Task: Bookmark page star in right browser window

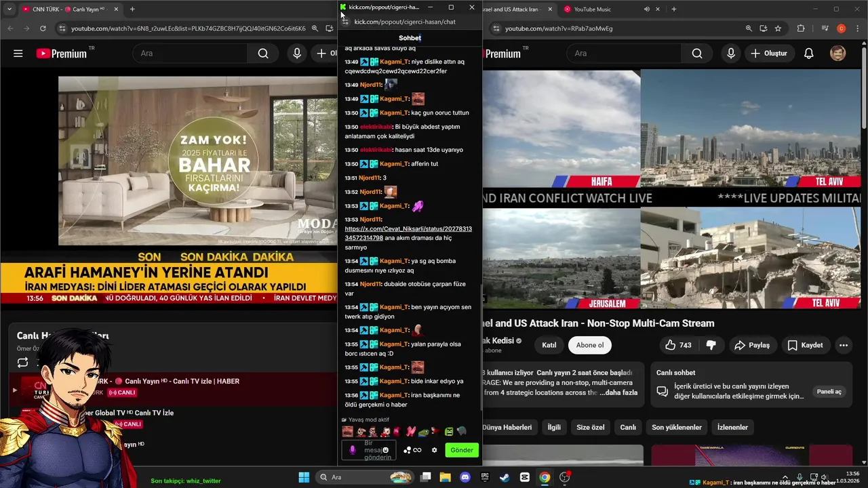Action: coord(778,28)
